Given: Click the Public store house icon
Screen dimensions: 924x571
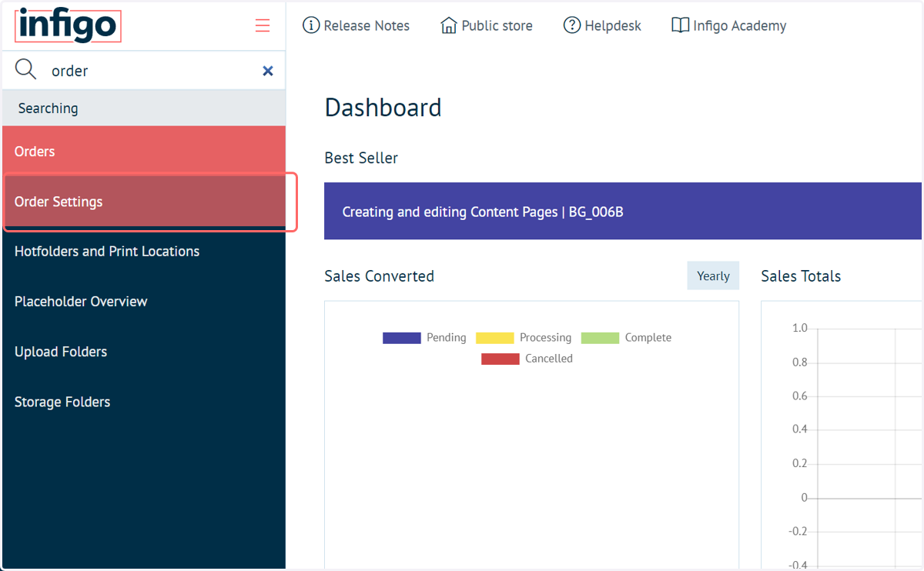Looking at the screenshot, I should pyautogui.click(x=448, y=25).
